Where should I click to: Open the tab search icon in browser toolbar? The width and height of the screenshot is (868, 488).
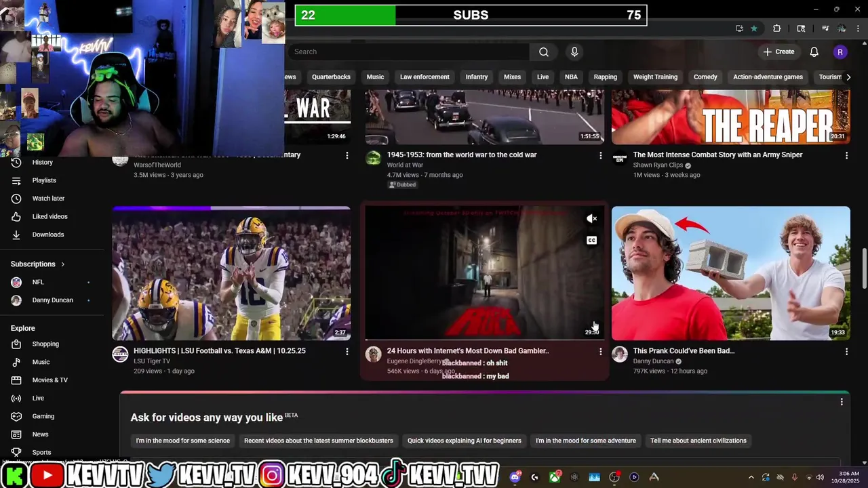point(801,28)
